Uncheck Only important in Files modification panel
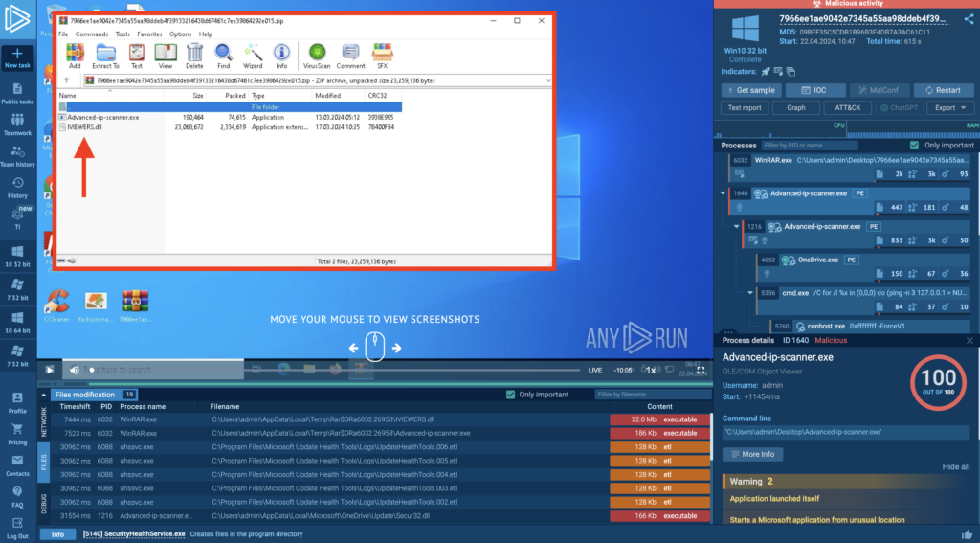 pyautogui.click(x=510, y=395)
